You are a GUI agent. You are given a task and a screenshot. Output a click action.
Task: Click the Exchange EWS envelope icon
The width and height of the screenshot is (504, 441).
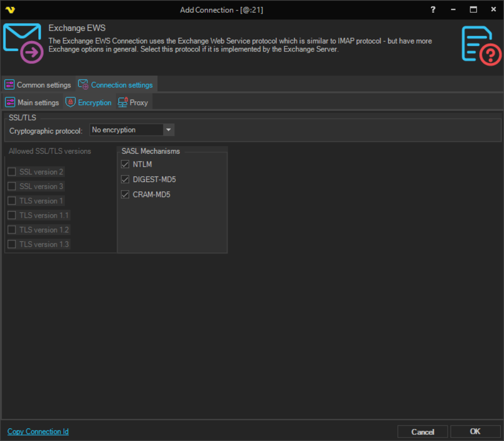[x=23, y=43]
